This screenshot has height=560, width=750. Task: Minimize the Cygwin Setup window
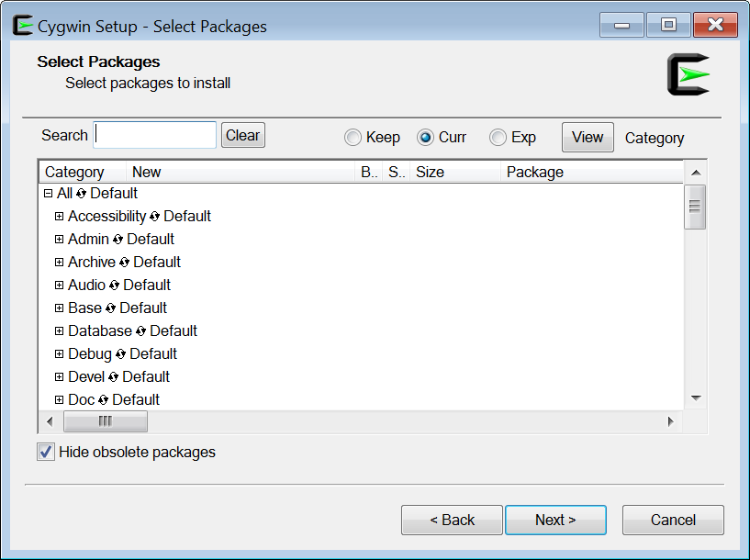tap(621, 25)
